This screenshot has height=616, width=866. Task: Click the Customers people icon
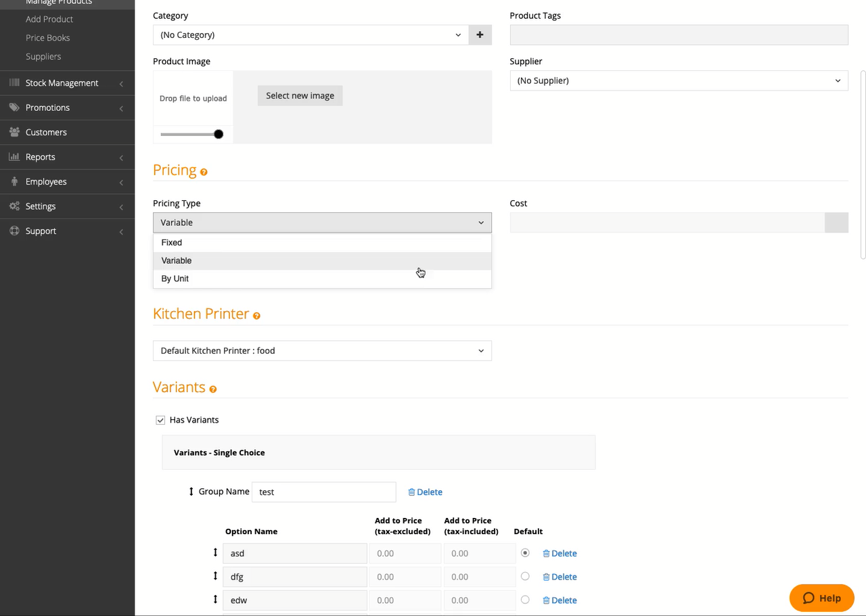click(x=14, y=132)
